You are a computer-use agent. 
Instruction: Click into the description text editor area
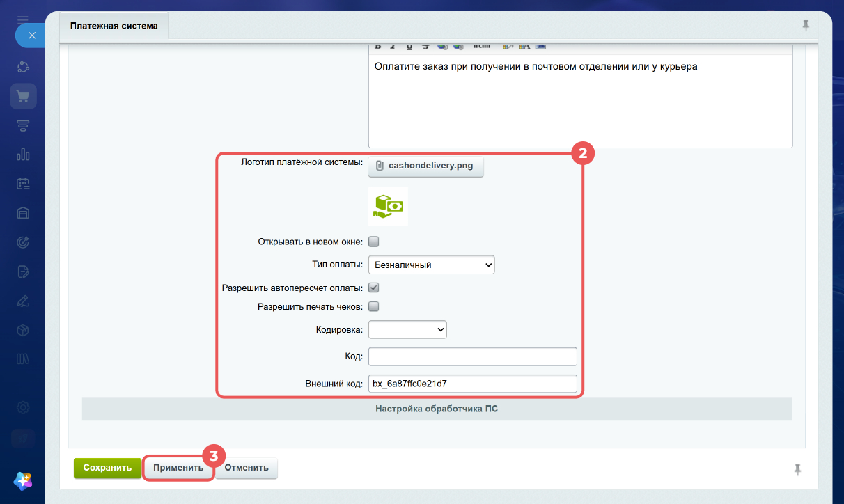tap(581, 102)
